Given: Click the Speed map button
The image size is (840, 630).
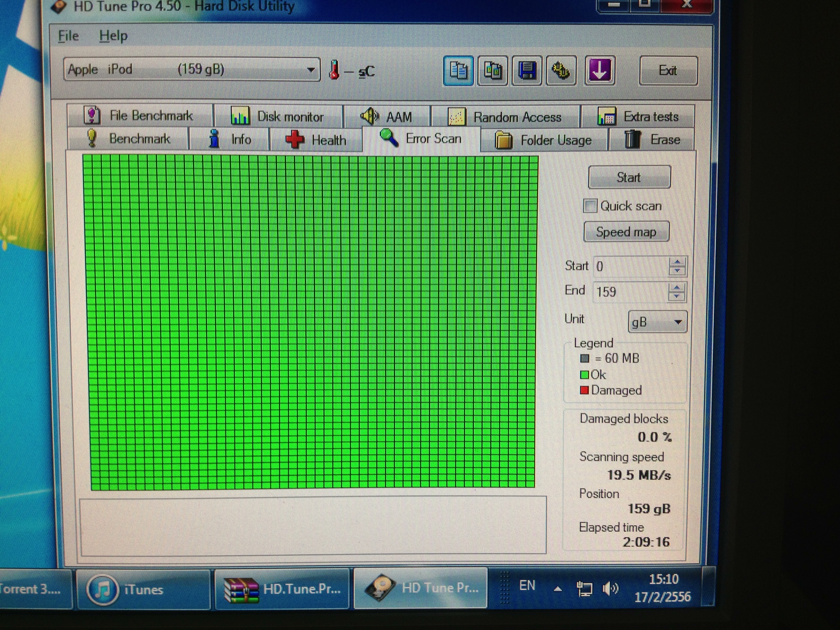Looking at the screenshot, I should pyautogui.click(x=626, y=232).
